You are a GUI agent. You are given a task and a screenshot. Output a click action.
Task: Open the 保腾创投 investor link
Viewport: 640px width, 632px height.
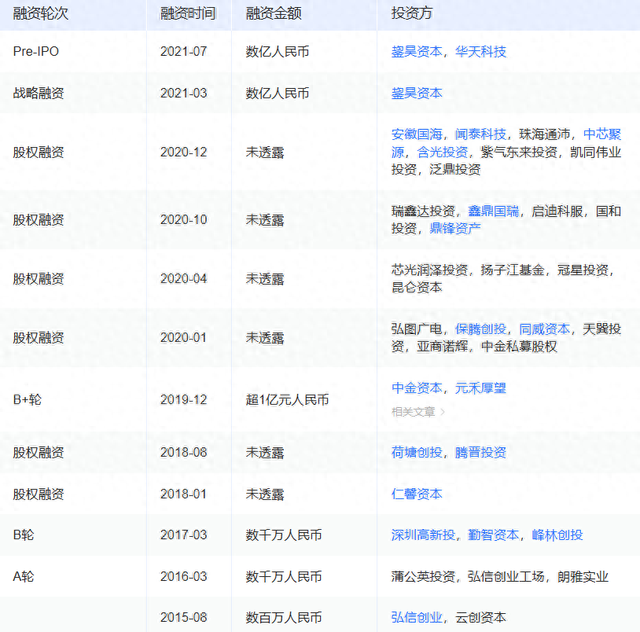click(x=481, y=328)
